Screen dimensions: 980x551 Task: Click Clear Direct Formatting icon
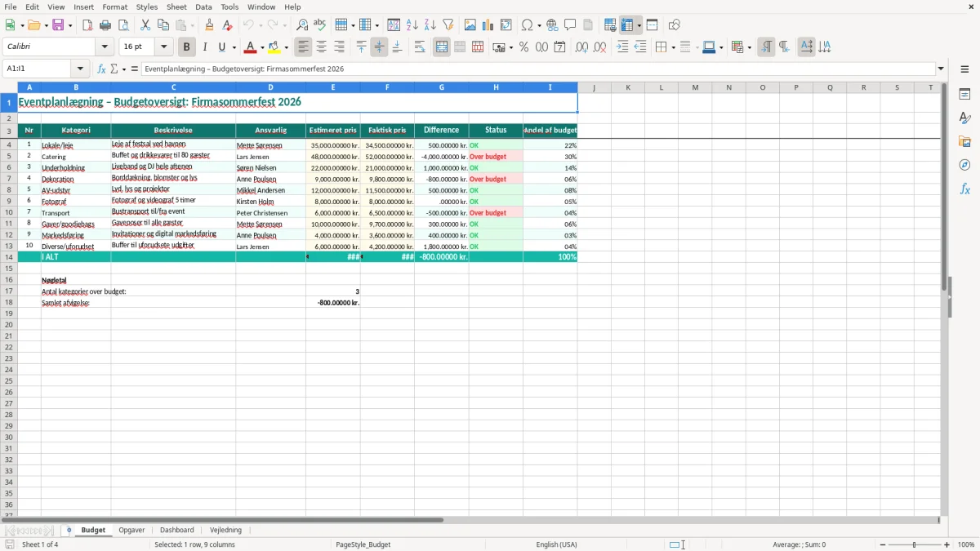228,25
